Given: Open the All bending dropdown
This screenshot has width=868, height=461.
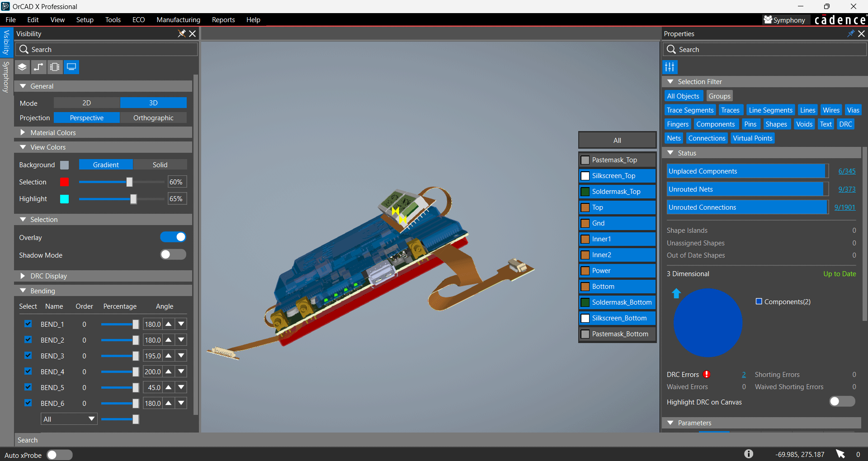Looking at the screenshot, I should 69,419.
